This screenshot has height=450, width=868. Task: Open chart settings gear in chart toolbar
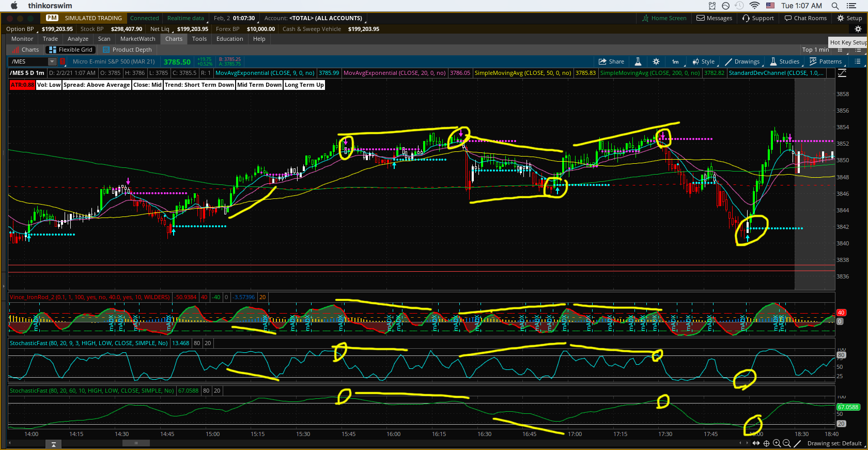pyautogui.click(x=656, y=61)
